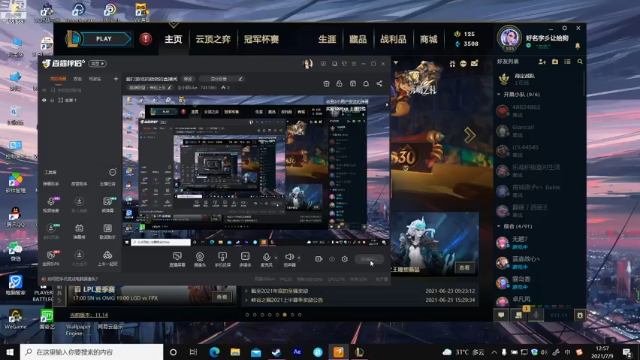Click 查看 on the LPL夏季赛 card
This screenshot has height=360, width=640.
pos(222,297)
